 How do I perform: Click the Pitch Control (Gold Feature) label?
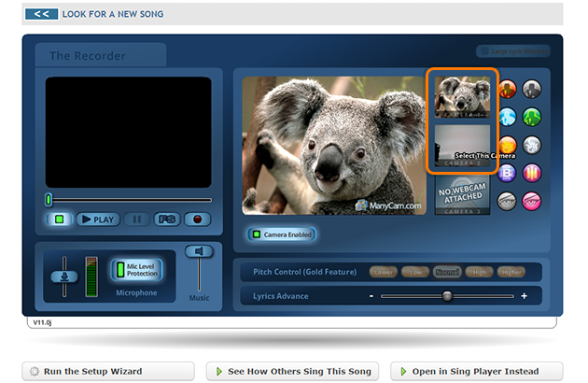click(305, 272)
